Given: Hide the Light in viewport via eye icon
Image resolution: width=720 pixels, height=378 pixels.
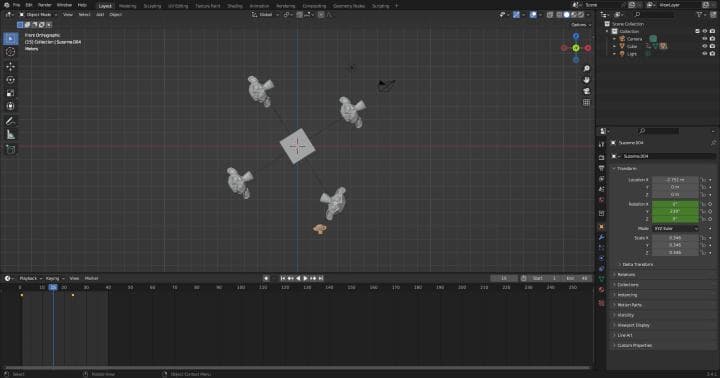Looking at the screenshot, I should pos(705,54).
